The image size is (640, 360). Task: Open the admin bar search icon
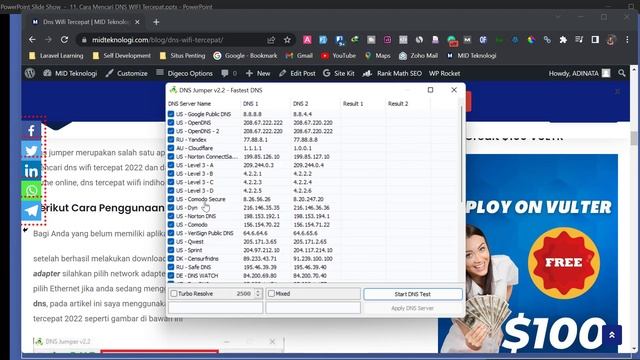tap(622, 73)
